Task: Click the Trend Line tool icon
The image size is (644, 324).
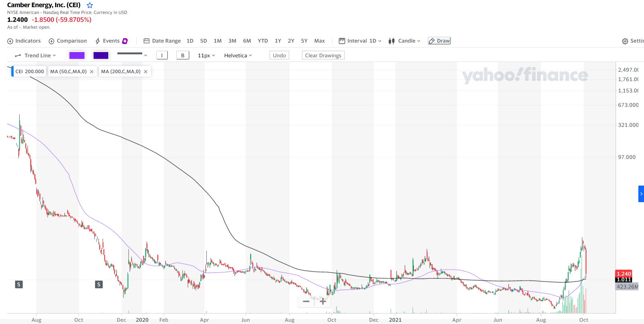Action: [x=18, y=56]
